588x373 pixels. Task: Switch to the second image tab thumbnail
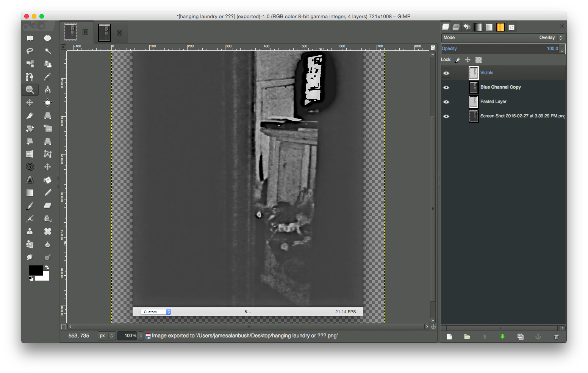pos(105,32)
